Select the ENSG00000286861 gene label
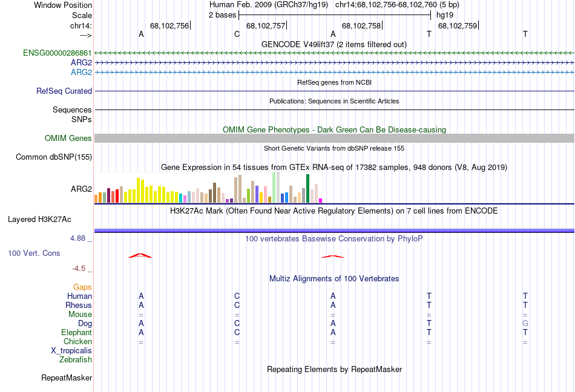 pyautogui.click(x=57, y=53)
